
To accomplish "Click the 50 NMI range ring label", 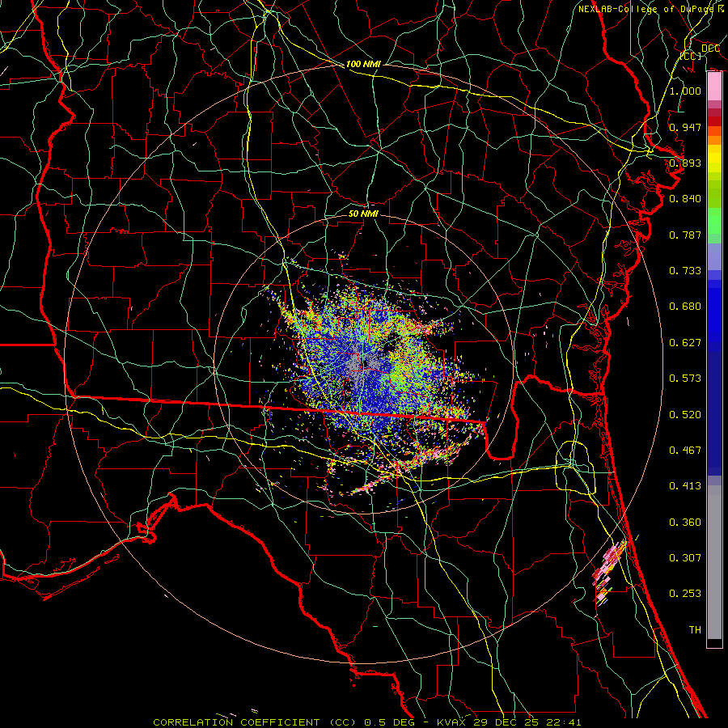I will click(363, 214).
